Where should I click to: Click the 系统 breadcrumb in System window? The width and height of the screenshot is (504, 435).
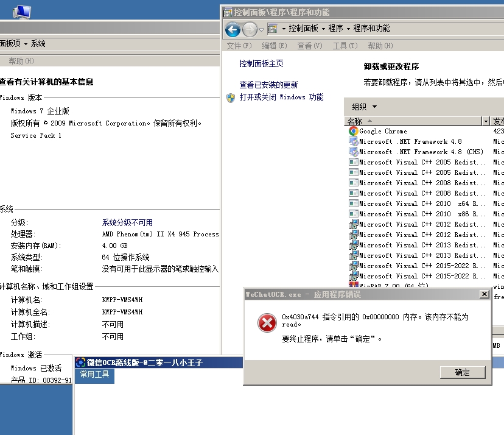pos(38,43)
